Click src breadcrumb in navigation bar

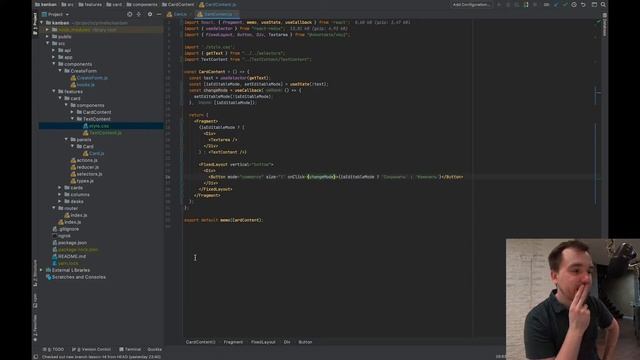[x=67, y=4]
